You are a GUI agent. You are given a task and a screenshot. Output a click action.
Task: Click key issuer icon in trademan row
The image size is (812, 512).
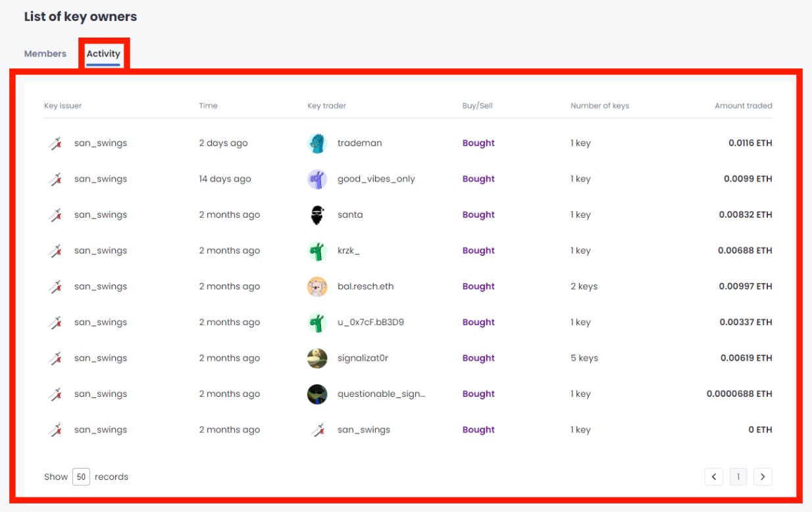[55, 143]
